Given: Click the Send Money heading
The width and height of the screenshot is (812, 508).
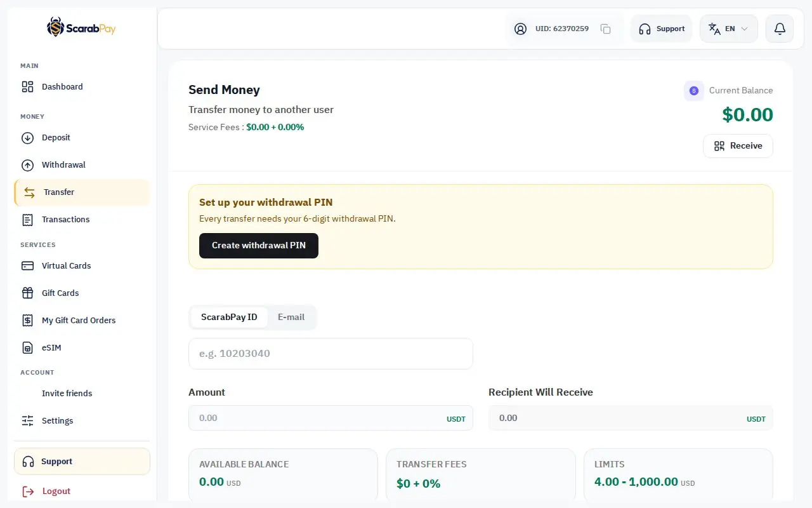Looking at the screenshot, I should coord(224,90).
